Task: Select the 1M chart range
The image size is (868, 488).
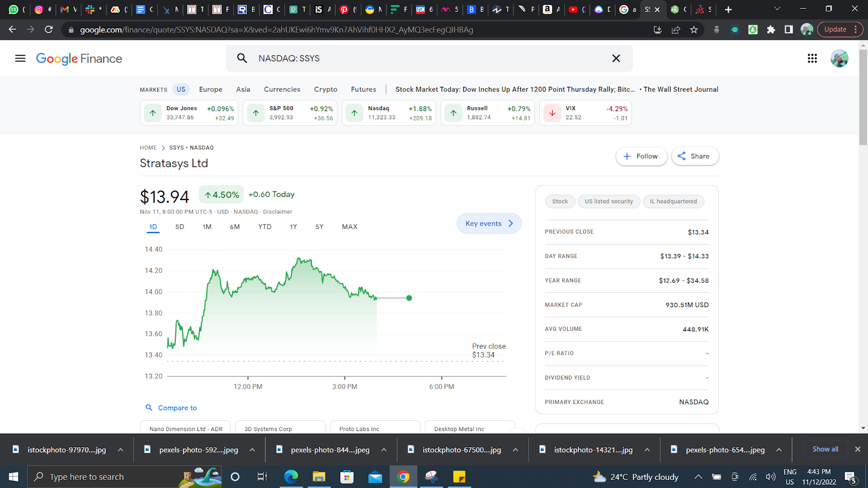Action: [207, 227]
